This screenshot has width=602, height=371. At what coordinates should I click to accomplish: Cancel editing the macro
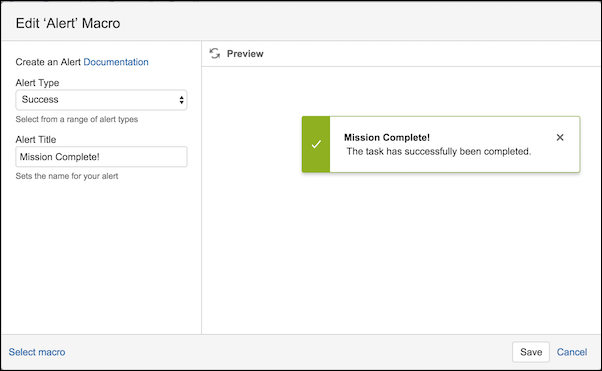tap(572, 352)
